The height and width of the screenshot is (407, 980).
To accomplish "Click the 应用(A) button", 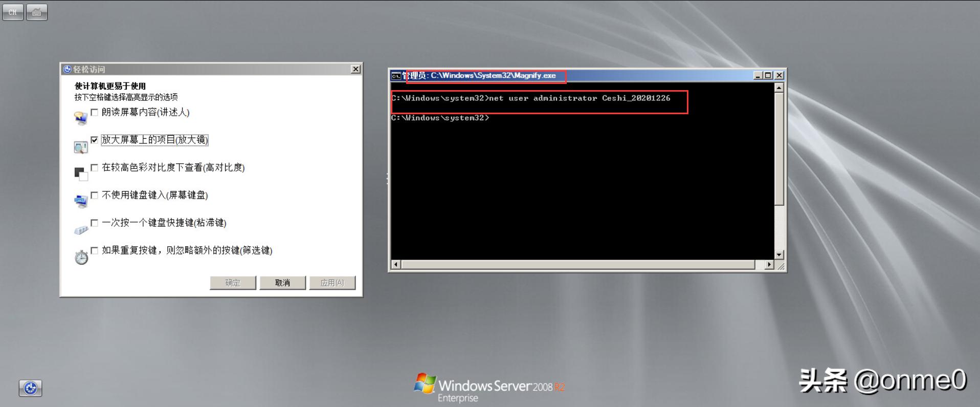I will (x=332, y=283).
